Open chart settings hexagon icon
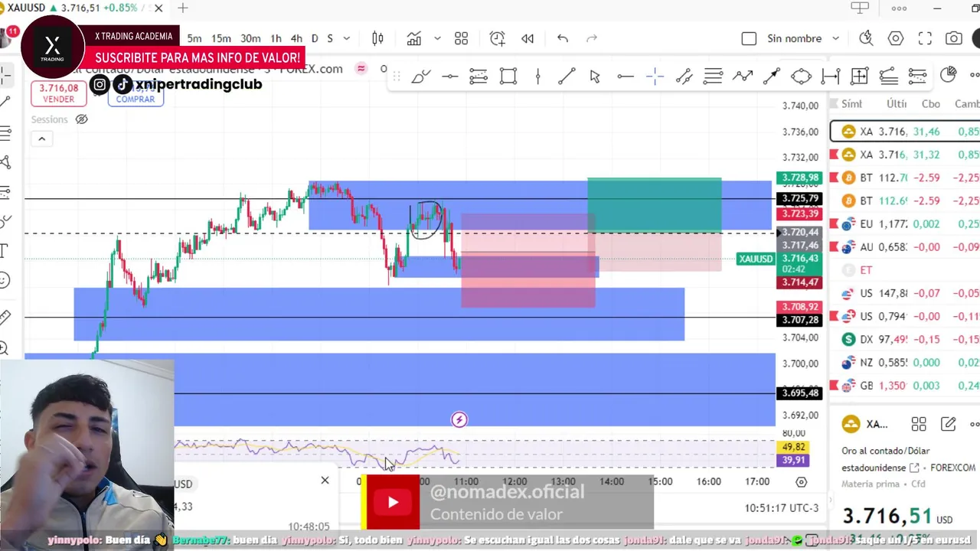Screen dimensions: 980x551 click(896, 38)
